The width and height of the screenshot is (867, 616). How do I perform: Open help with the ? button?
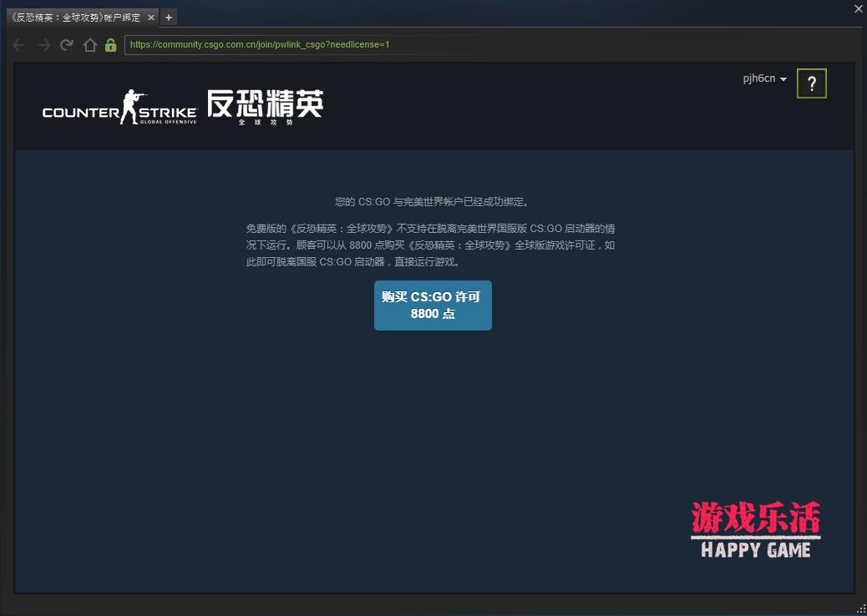811,83
